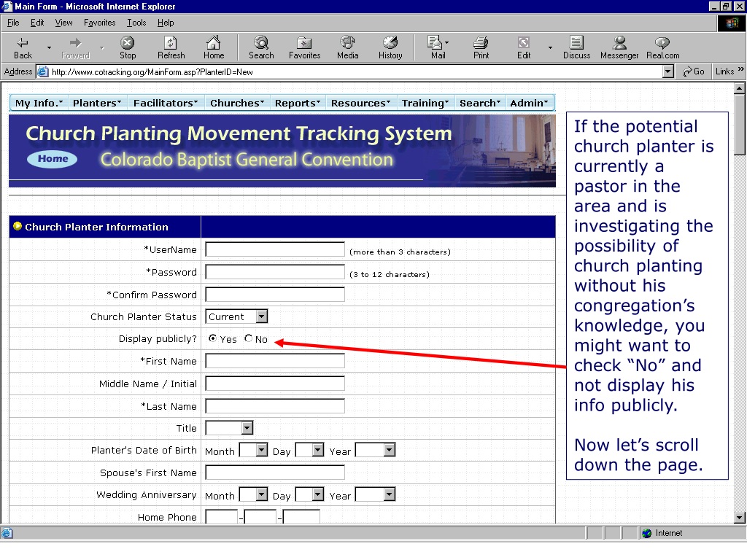Click the Forward arrow toolbar icon
This screenshot has height=560, width=747.
click(75, 43)
